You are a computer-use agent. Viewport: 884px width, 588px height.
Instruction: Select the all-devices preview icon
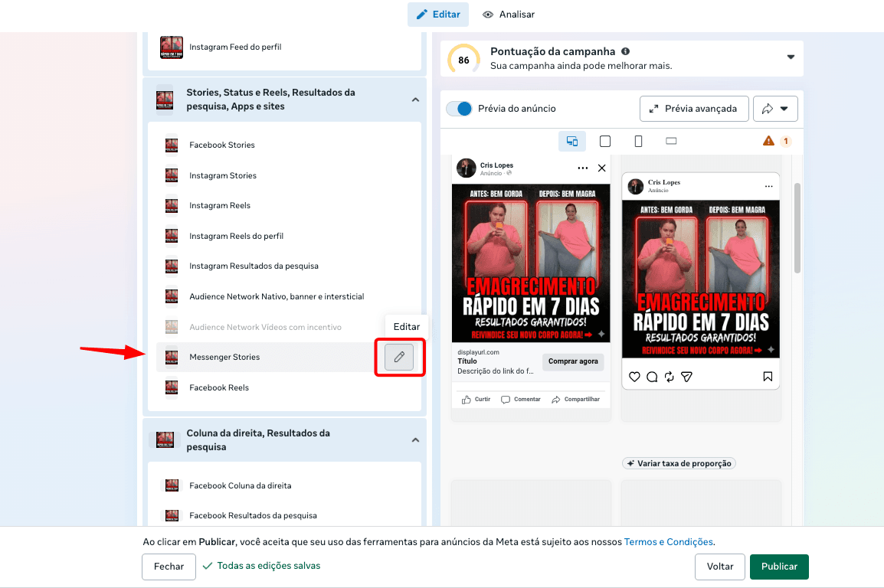pos(573,141)
